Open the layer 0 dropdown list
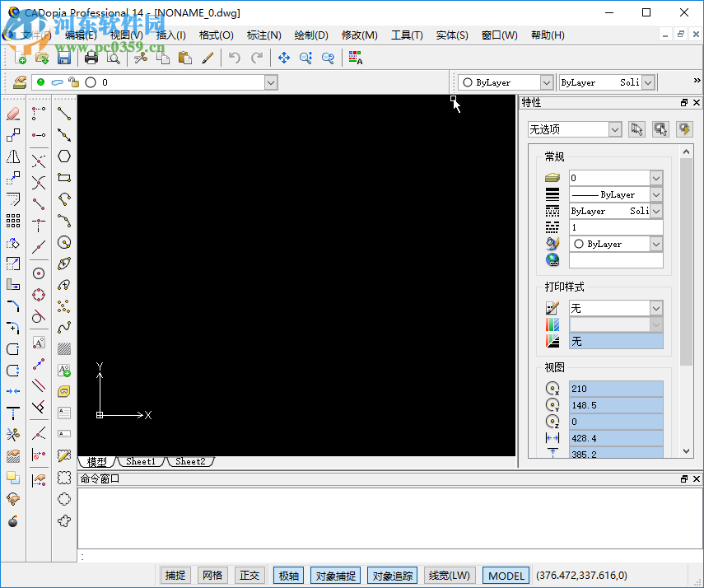 [270, 82]
